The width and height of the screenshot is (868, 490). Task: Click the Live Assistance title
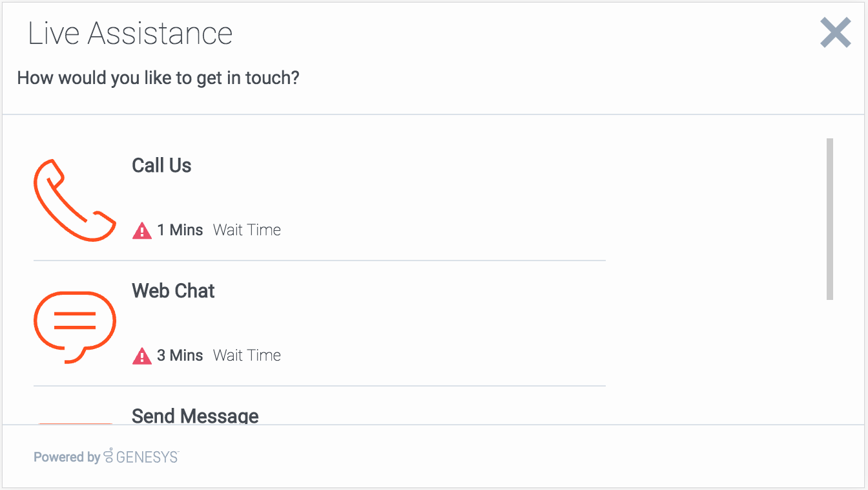[x=130, y=34]
